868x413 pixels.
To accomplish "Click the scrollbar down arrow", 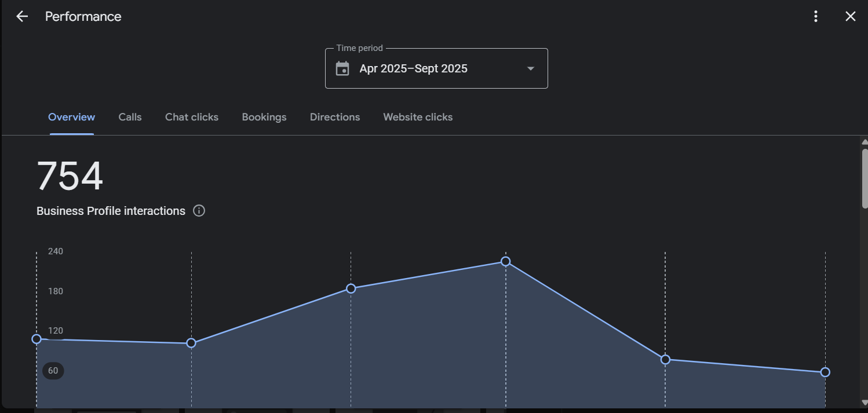I will (865, 403).
